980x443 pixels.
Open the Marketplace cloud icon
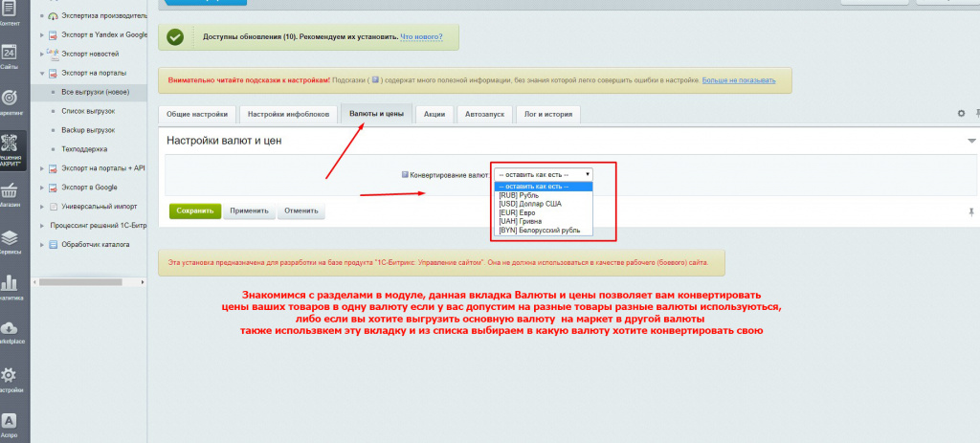click(x=9, y=330)
